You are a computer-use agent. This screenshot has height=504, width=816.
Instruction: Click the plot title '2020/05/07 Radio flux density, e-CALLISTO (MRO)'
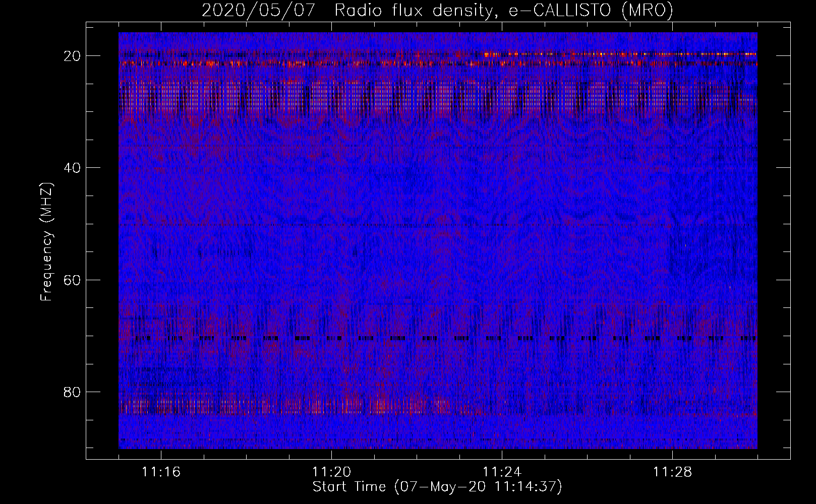(x=437, y=11)
